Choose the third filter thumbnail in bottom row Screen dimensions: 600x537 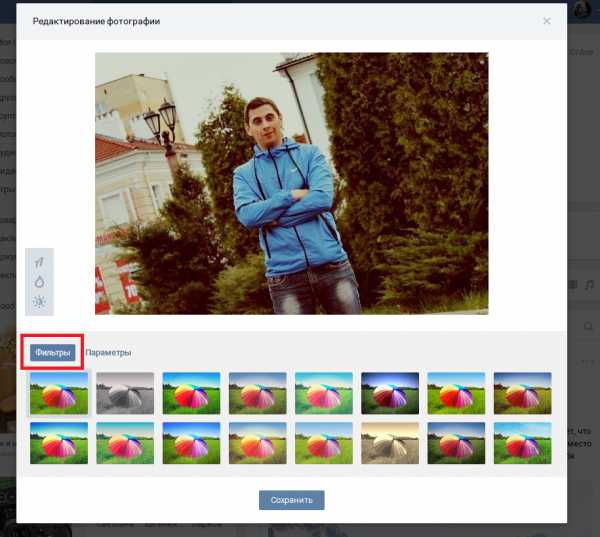coord(191,443)
